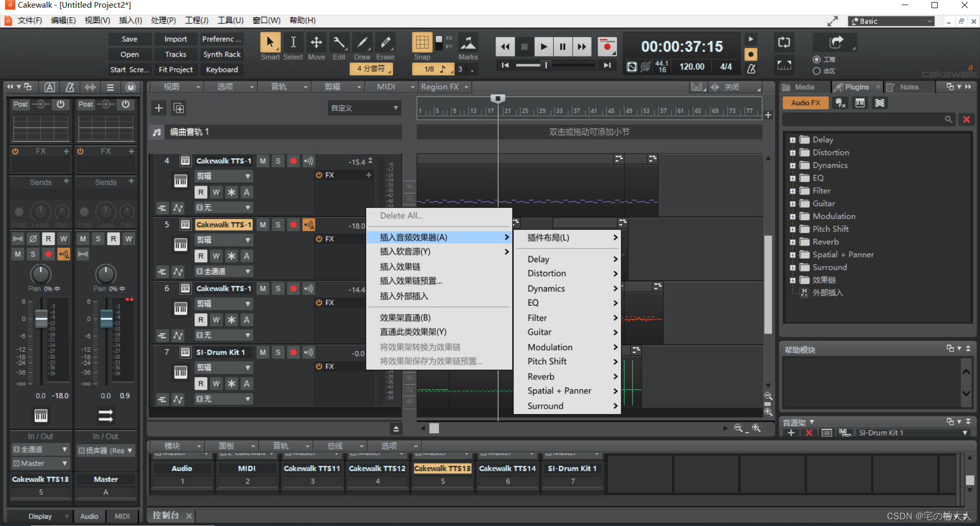
Task: Click the plugin browser search field
Action: pyautogui.click(x=869, y=119)
